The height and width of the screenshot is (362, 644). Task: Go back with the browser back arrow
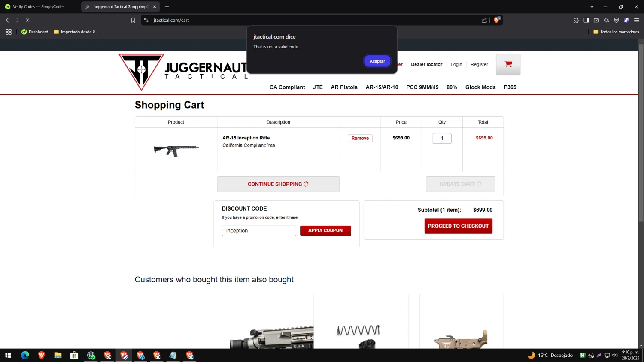coord(7,20)
